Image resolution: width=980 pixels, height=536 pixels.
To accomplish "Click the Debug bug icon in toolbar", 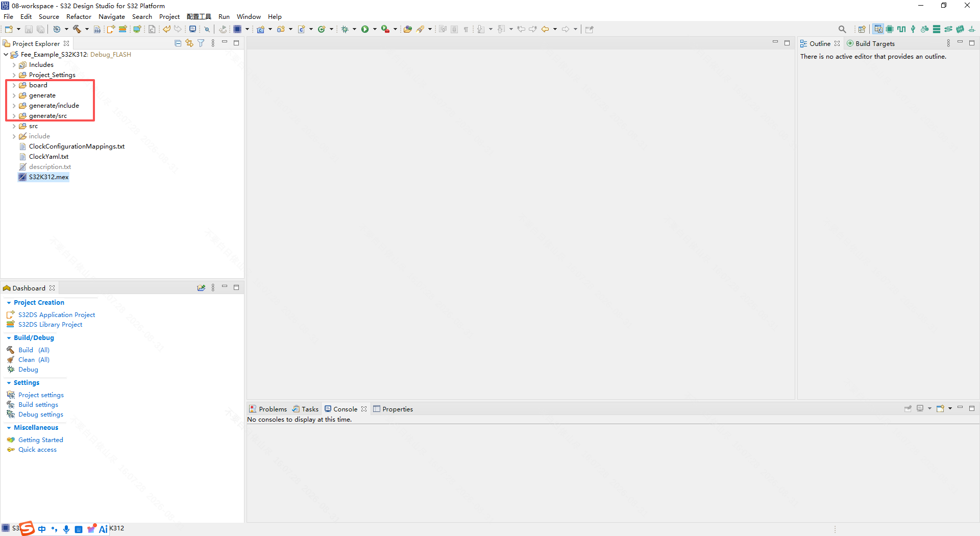I will 345,29.
